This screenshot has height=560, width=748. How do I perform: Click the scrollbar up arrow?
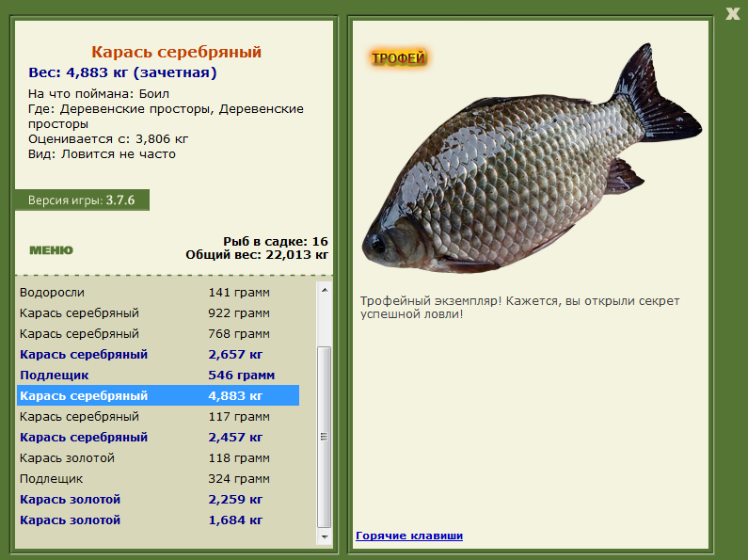[325, 290]
